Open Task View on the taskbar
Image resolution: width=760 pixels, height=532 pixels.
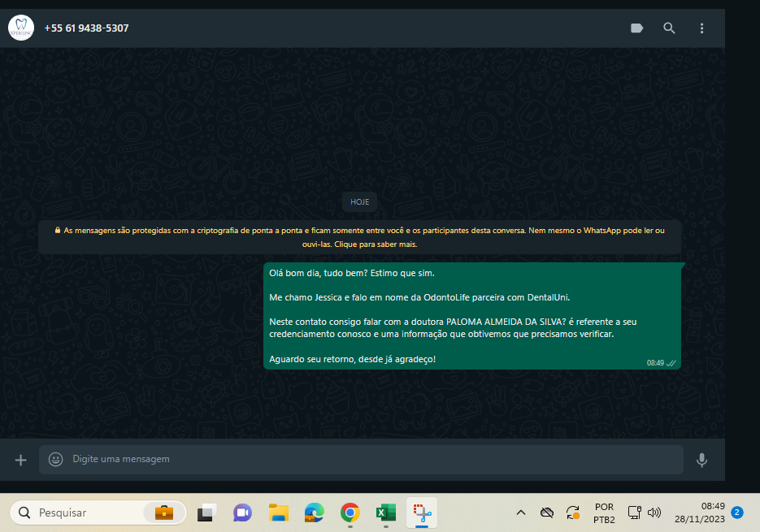coord(206,513)
